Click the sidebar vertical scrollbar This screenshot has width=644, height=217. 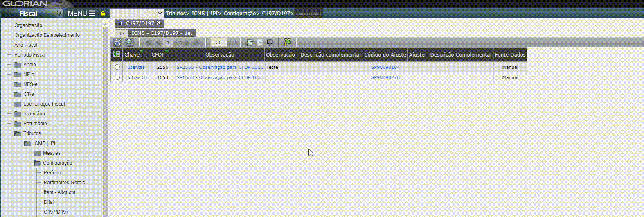pos(105,123)
